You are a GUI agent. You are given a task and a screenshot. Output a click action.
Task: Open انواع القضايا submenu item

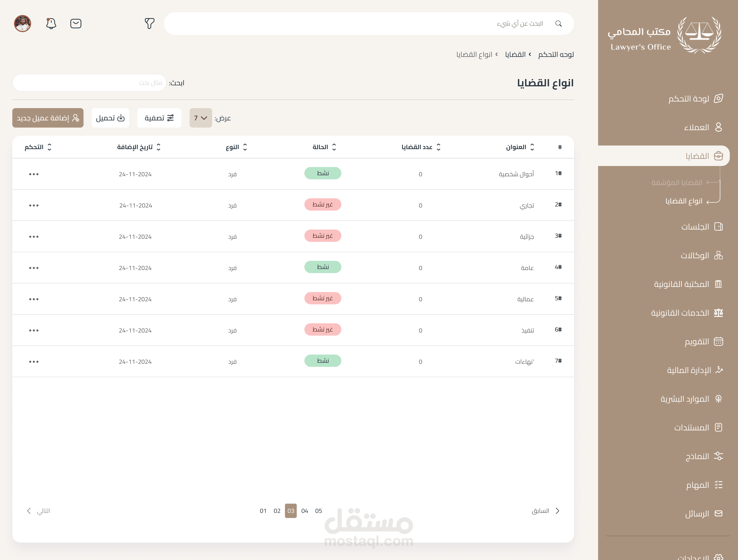pos(684,201)
